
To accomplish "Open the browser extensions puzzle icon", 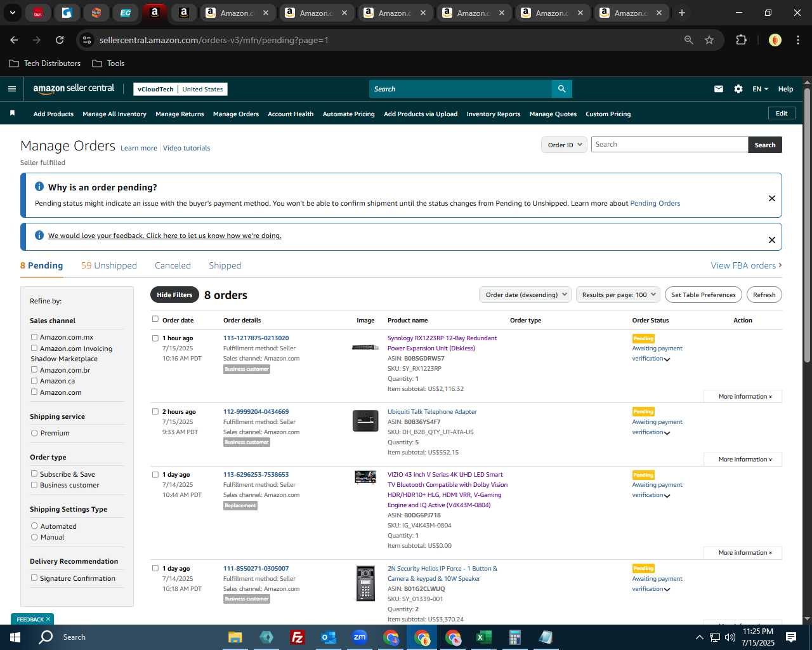I will click(x=741, y=40).
